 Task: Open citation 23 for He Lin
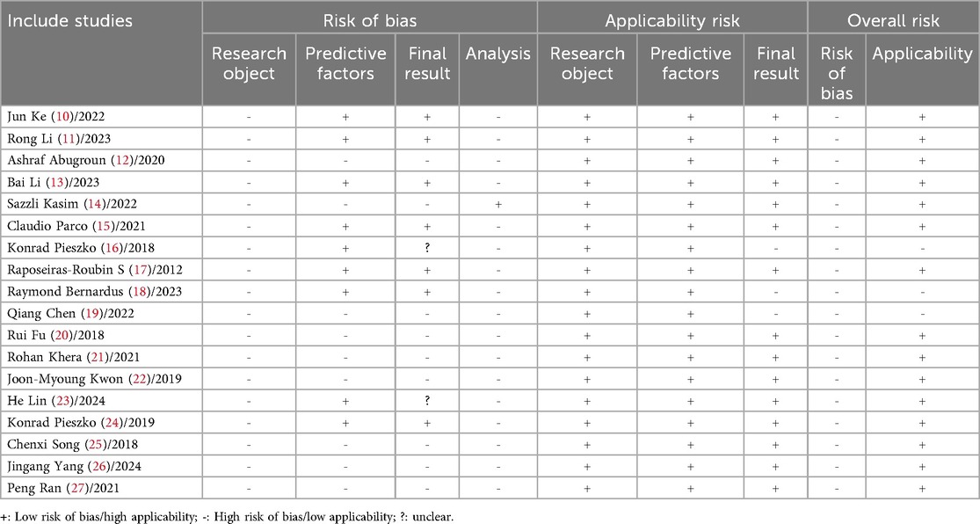[62, 402]
